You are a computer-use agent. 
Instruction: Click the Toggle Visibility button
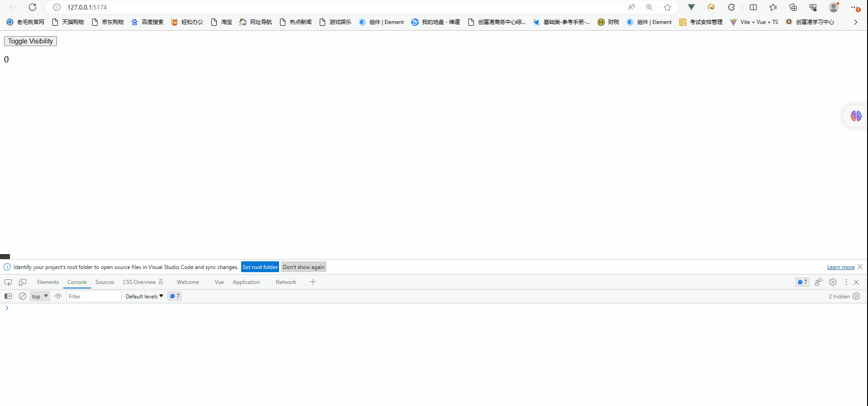[30, 41]
